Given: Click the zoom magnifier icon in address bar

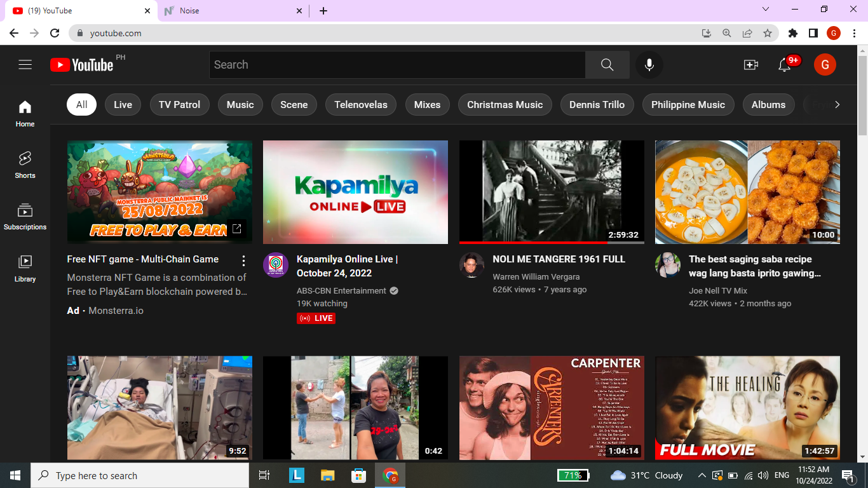Looking at the screenshot, I should pos(727,33).
